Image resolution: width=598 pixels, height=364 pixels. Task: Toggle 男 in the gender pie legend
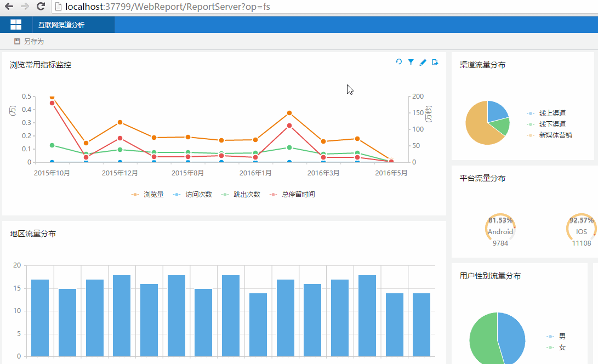pos(556,337)
